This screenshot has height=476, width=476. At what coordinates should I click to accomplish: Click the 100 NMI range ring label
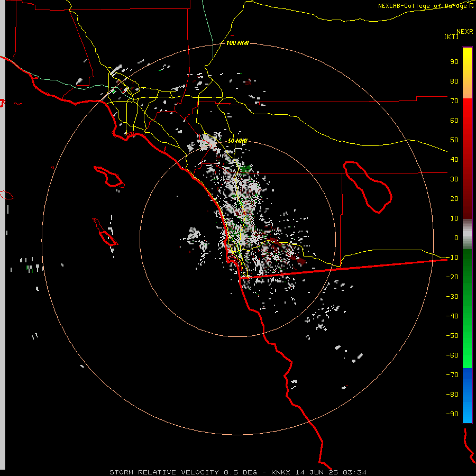click(x=237, y=43)
